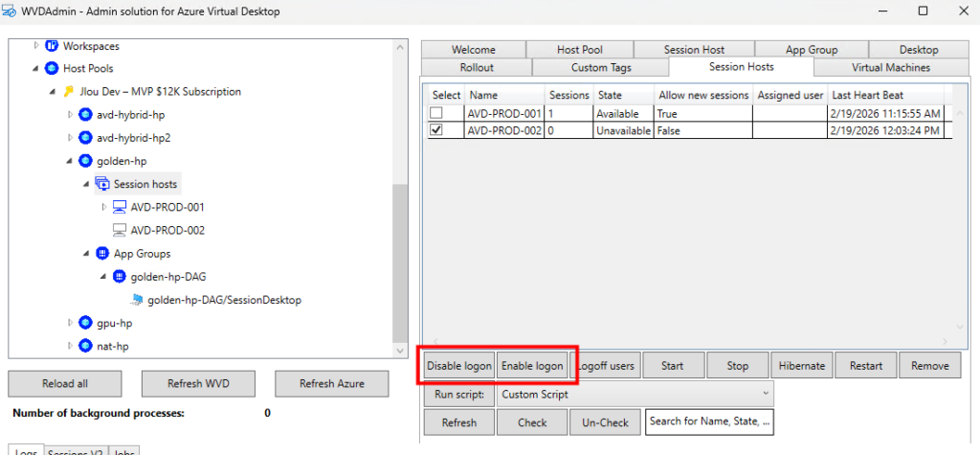The height and width of the screenshot is (455, 980).
Task: Click the gpu-hp host pool icon
Action: point(85,323)
